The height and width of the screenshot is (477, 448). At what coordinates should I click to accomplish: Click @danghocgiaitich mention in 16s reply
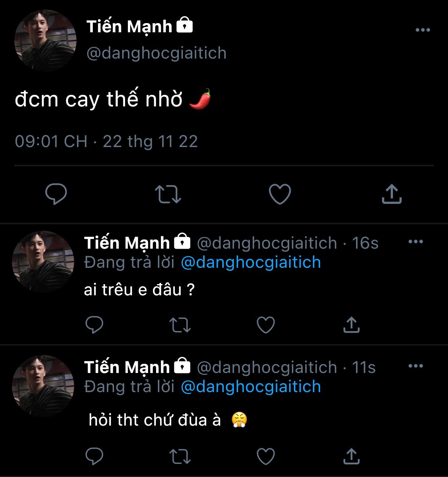click(x=251, y=263)
